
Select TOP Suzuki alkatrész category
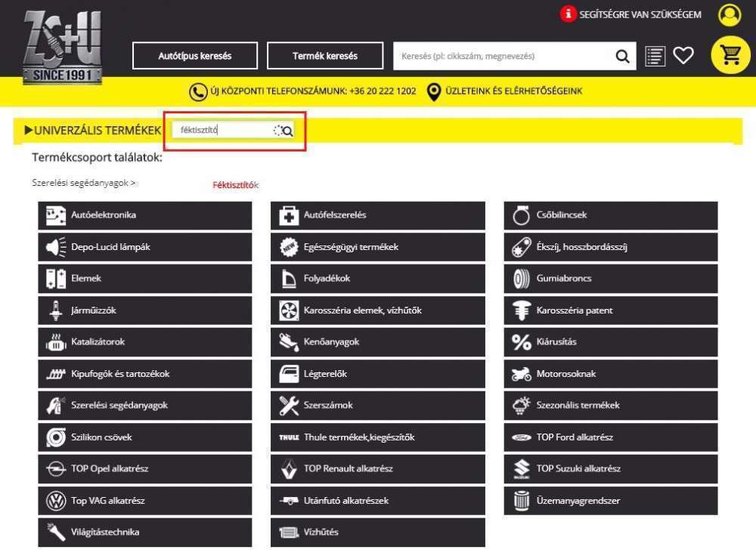pyautogui.click(x=610, y=469)
